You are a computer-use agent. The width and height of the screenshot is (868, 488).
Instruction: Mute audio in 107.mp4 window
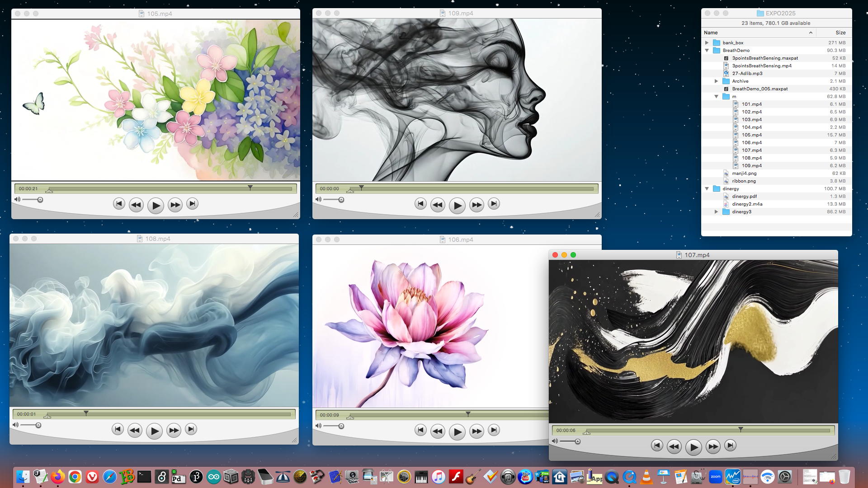coord(555,441)
